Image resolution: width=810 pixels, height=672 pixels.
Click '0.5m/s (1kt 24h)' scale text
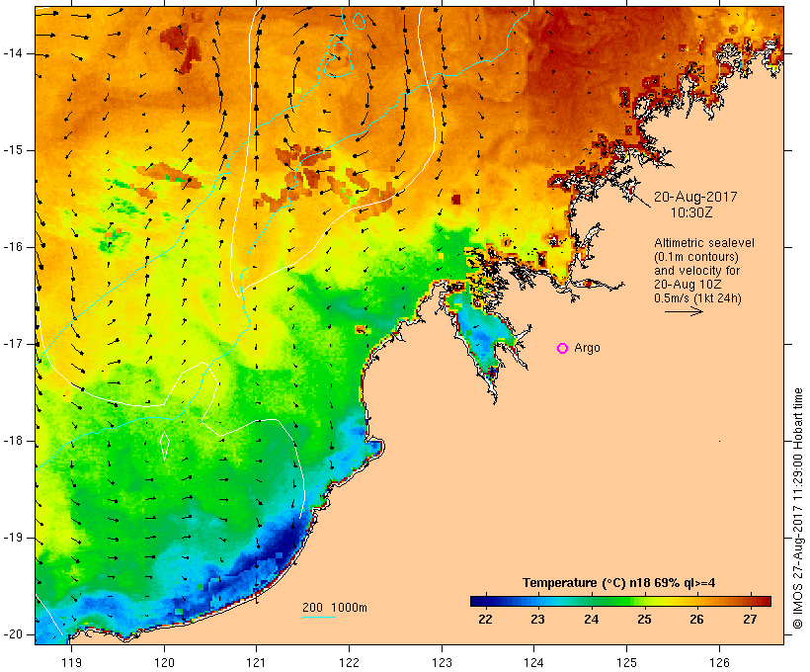pos(697,298)
